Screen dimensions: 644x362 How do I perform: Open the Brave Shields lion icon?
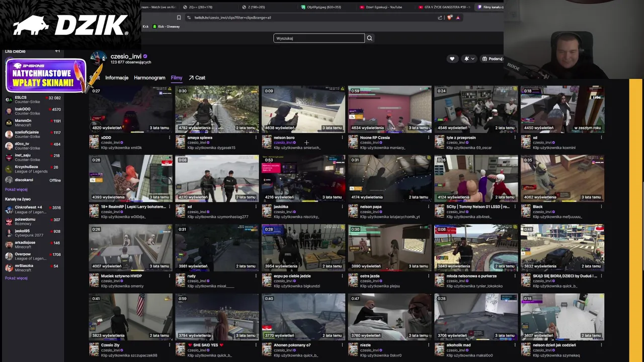coord(450,18)
